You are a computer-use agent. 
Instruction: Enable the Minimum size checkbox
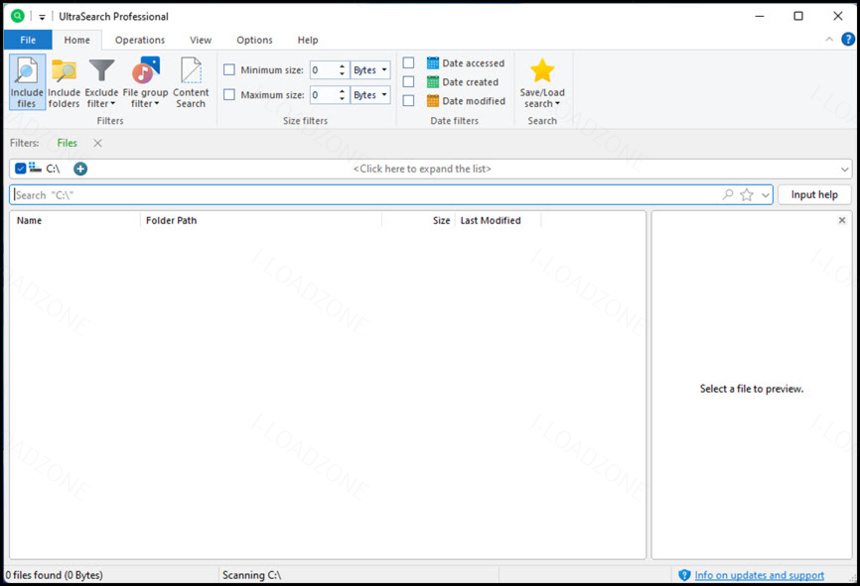coord(229,70)
